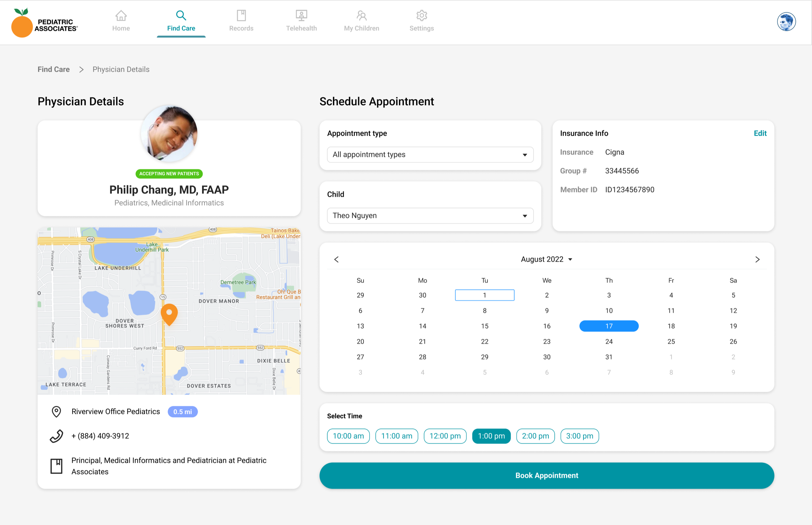812x525 pixels.
Task: Click Dr. Philip Chang's photo
Action: pos(169,133)
